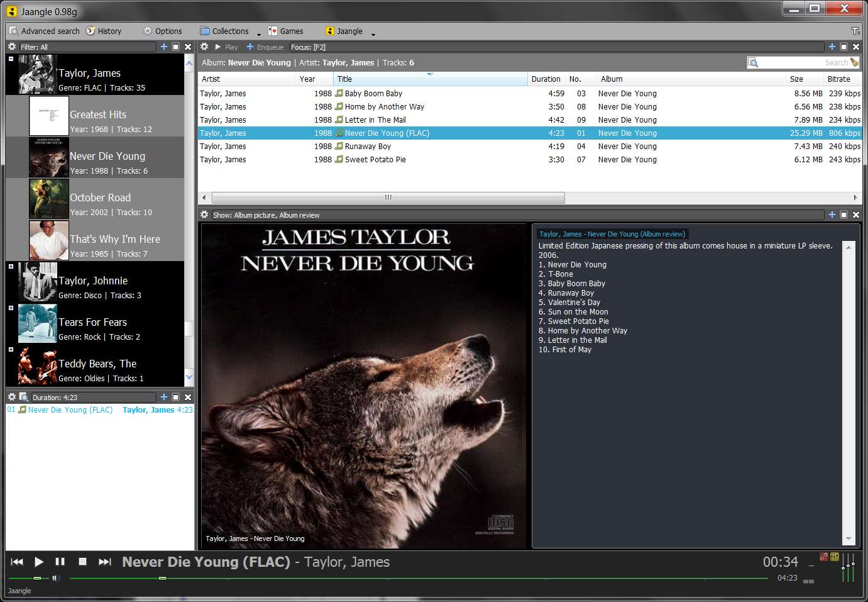
Task: Open the Collections dropdown arrow
Action: [259, 34]
